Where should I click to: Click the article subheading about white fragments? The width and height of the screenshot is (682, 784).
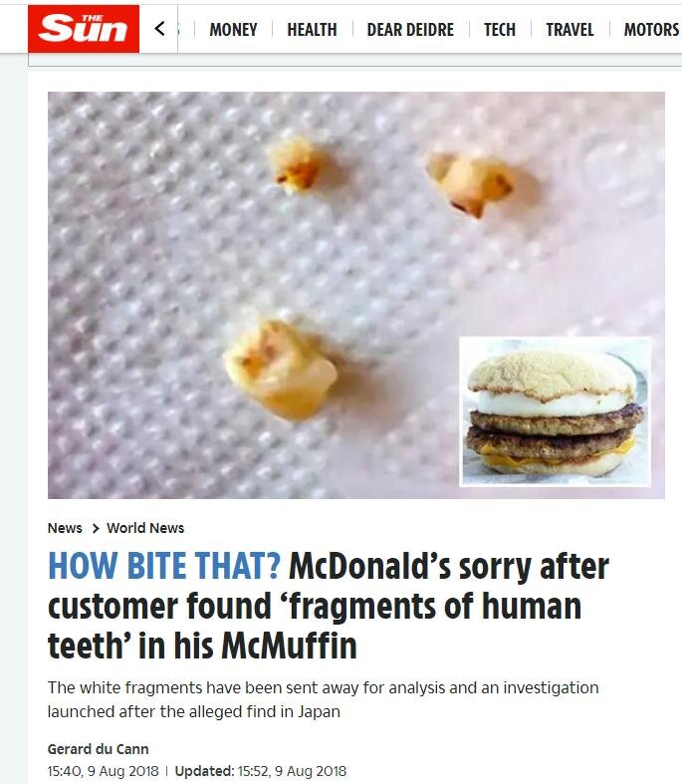(324, 699)
